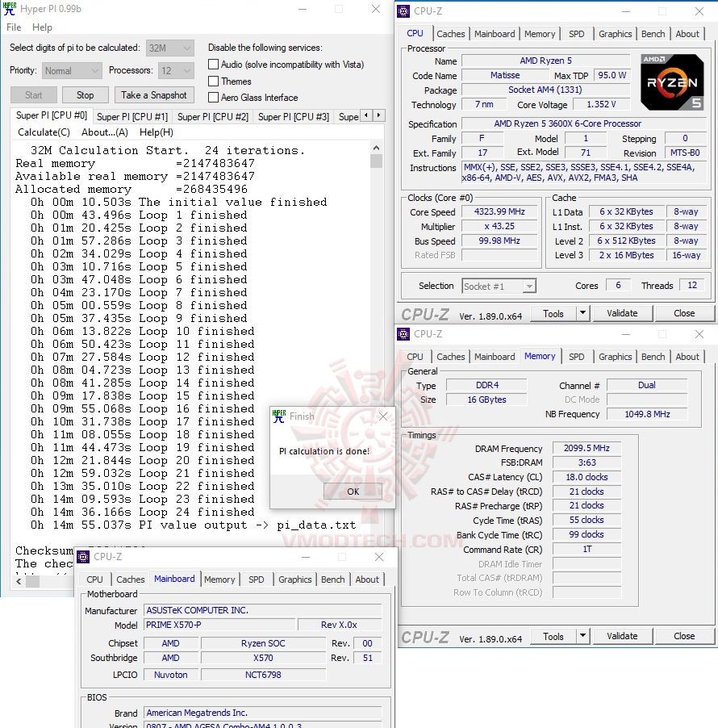Viewport: 718px width, 728px height.
Task: Switch to the Memory tab in CPU-Z
Action: 540,33
